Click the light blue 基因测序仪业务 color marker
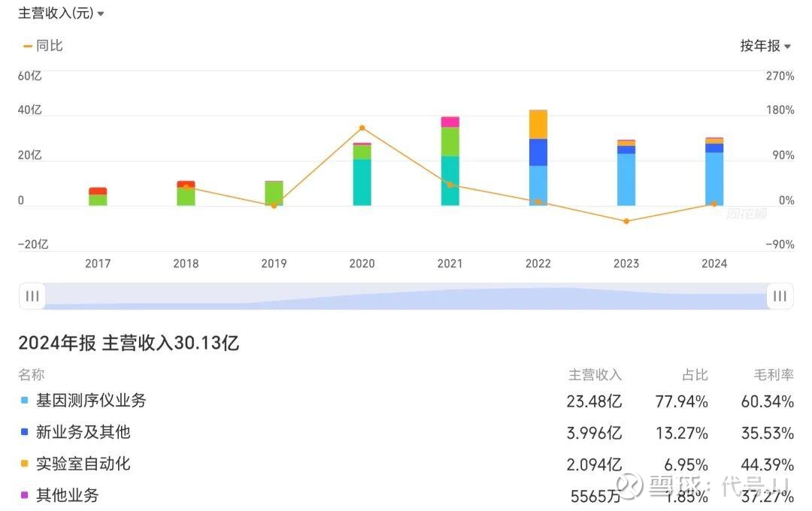812x511 pixels. (25, 401)
